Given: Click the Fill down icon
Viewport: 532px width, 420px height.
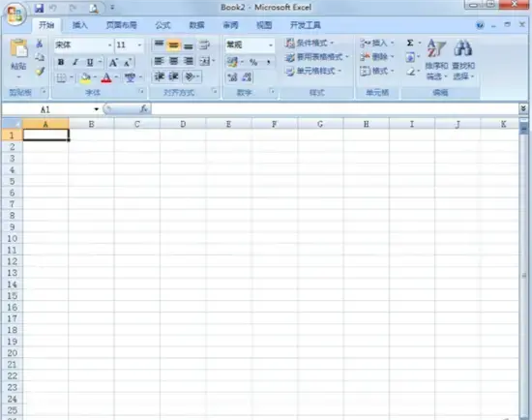Looking at the screenshot, I should pyautogui.click(x=410, y=57).
